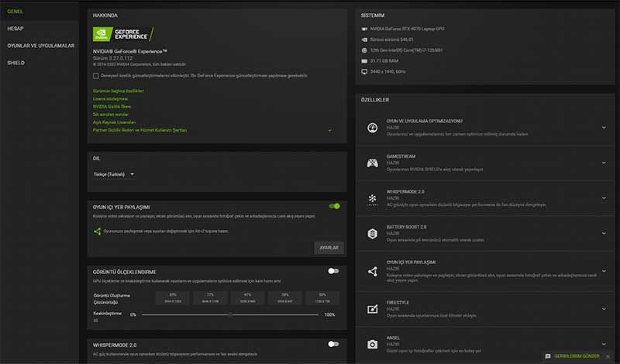Dismiss the feedback bar with X
Image resolution: width=620 pixels, height=364 pixels.
pos(608,356)
